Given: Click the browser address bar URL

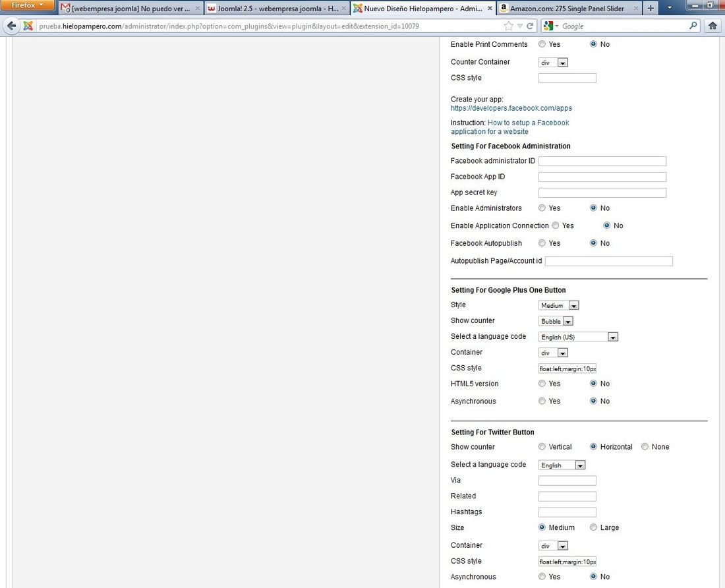Looking at the screenshot, I should (x=229, y=26).
